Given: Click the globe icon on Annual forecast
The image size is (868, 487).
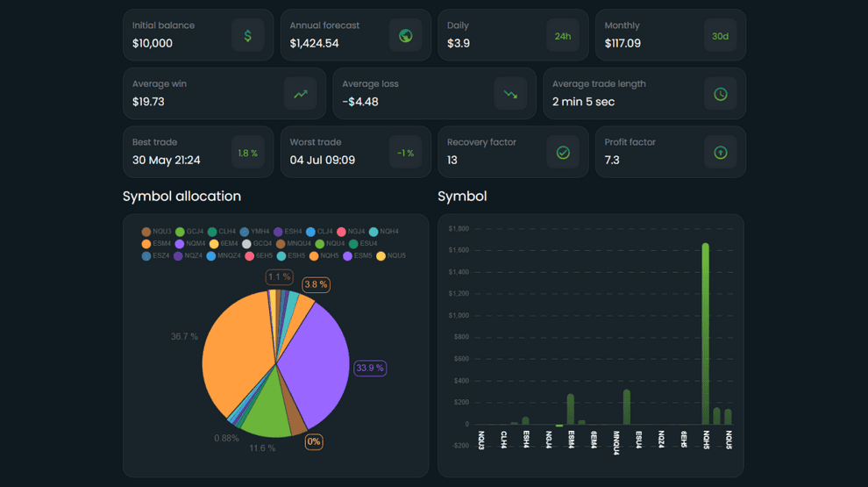Looking at the screenshot, I should click(x=405, y=36).
